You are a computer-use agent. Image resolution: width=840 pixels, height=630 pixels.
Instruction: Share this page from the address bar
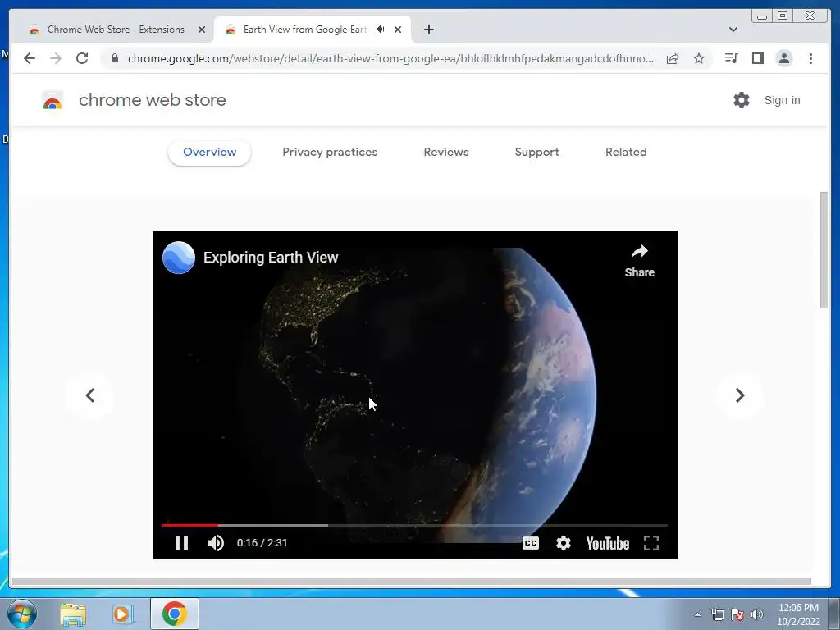(x=673, y=58)
